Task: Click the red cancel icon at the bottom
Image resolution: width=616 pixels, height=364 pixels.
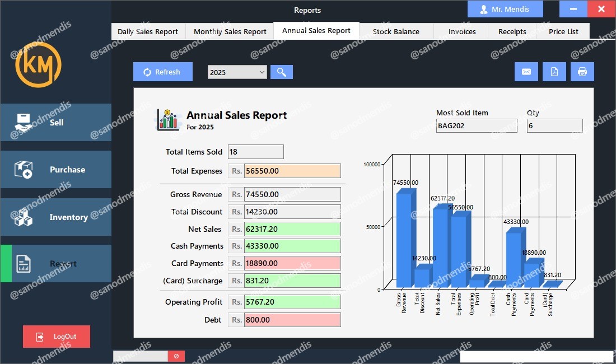Action: pyautogui.click(x=176, y=356)
